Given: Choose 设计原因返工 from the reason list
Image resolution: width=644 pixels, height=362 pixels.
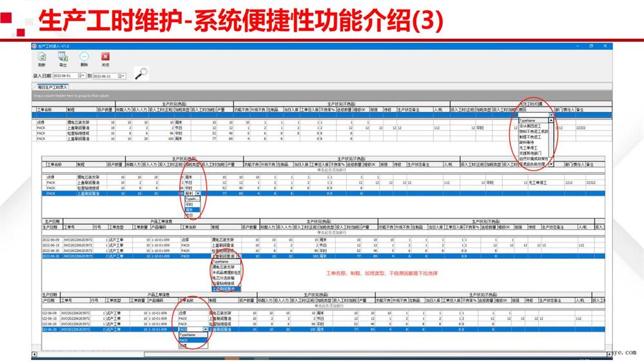Looking at the screenshot, I should (533, 126).
